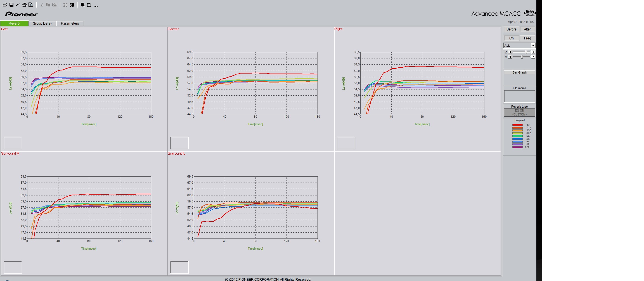
Task: Open the Group Delay tab
Action: point(42,23)
